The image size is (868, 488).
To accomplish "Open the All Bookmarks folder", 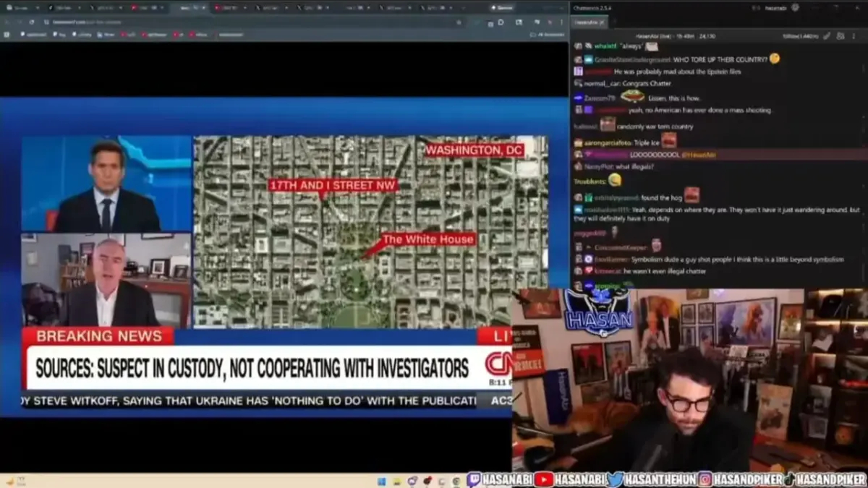I will pyautogui.click(x=547, y=34).
